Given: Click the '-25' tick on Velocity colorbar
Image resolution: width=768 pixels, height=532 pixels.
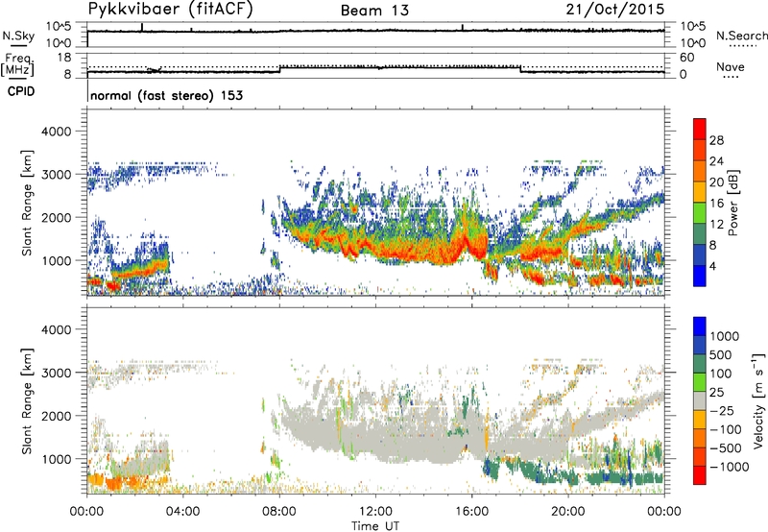Looking at the screenshot, I should pyautogui.click(x=723, y=410).
